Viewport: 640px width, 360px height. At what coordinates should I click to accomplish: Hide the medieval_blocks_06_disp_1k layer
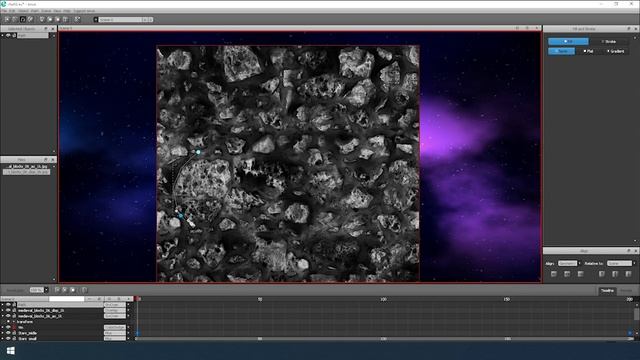8,310
